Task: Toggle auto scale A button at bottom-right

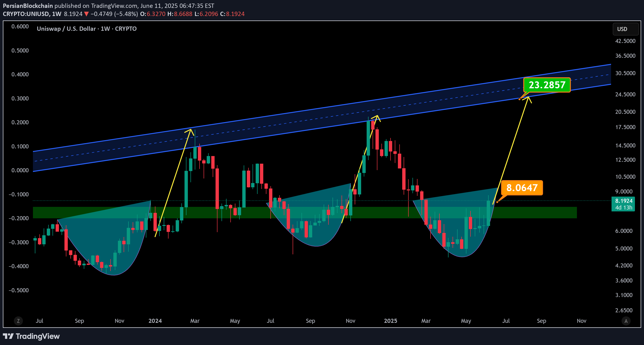Action: (626, 321)
